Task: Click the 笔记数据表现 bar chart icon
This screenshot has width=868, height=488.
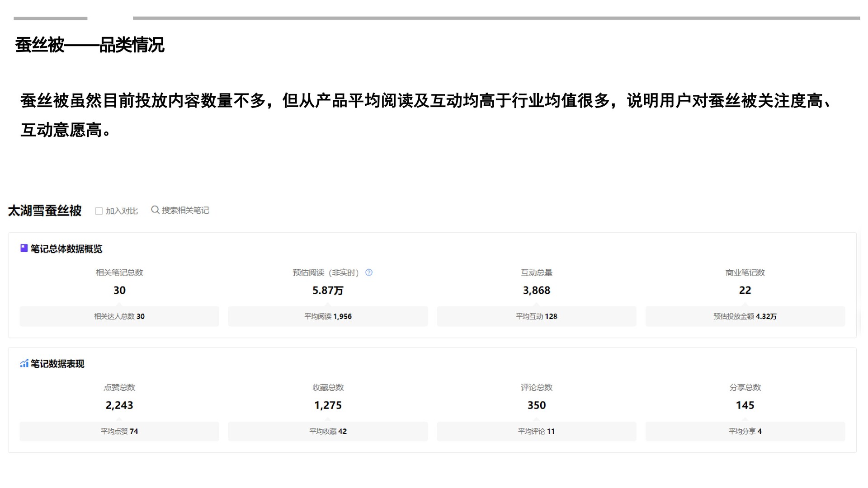Action: click(x=24, y=363)
